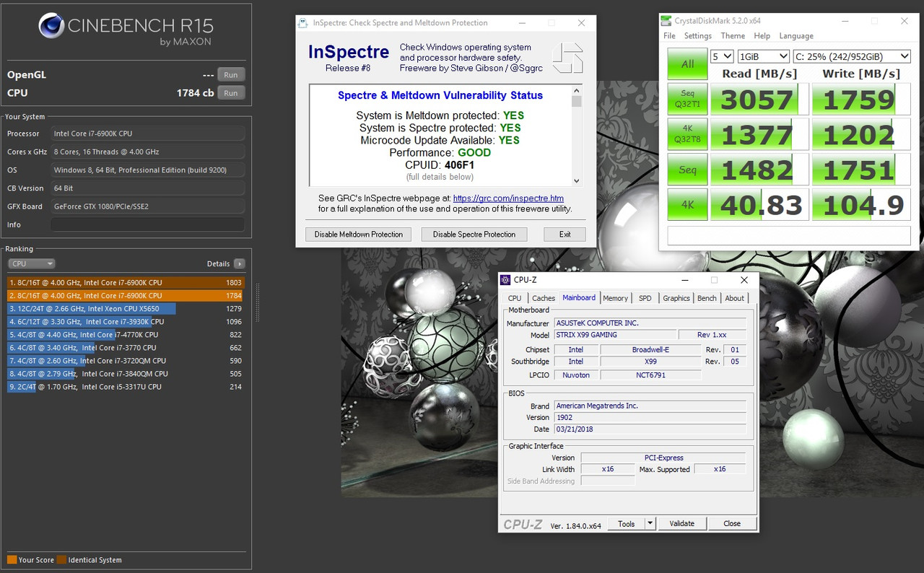Image resolution: width=924 pixels, height=573 pixels.
Task: Click Disable Spectre Protection button
Action: coord(474,235)
